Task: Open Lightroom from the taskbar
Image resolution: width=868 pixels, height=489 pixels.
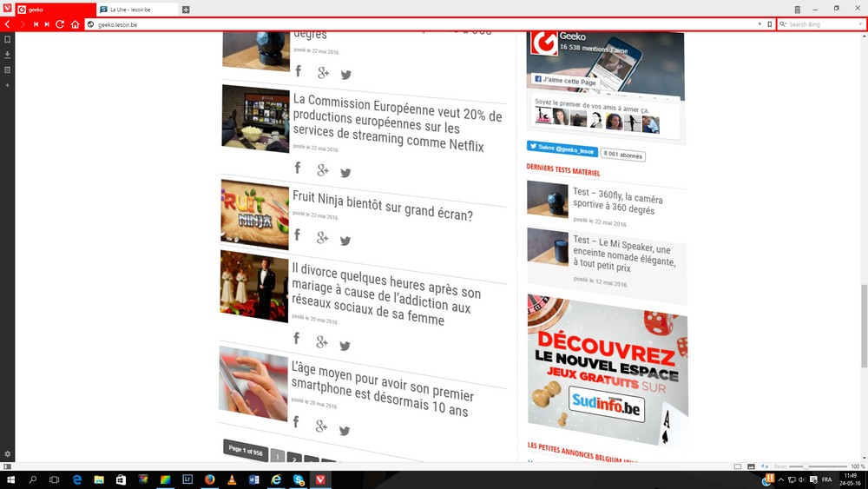Action: (x=187, y=479)
